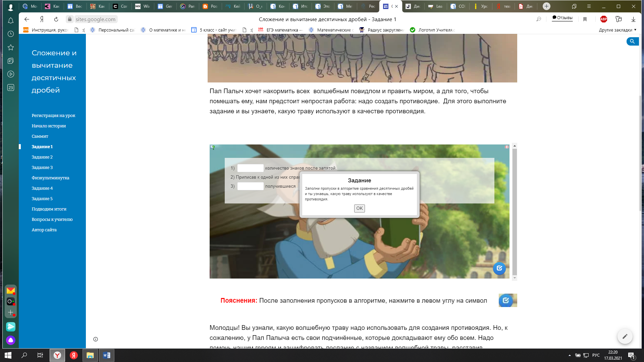Click the blue check answers icon in exercise

tap(499, 268)
